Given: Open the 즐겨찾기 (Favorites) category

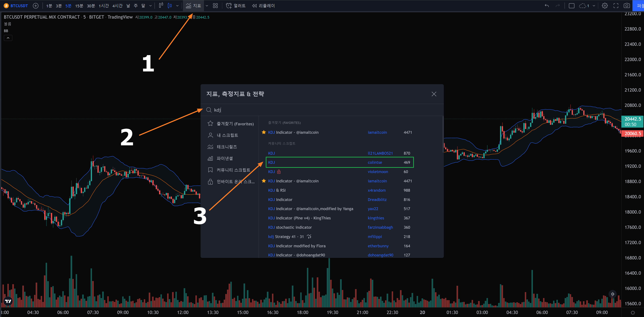Looking at the screenshot, I should (230, 124).
